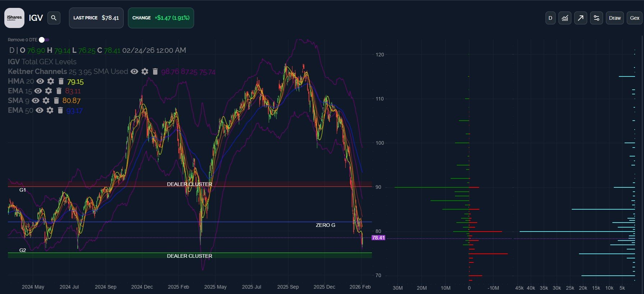Delete the SMA 9 indicator

click(x=56, y=101)
